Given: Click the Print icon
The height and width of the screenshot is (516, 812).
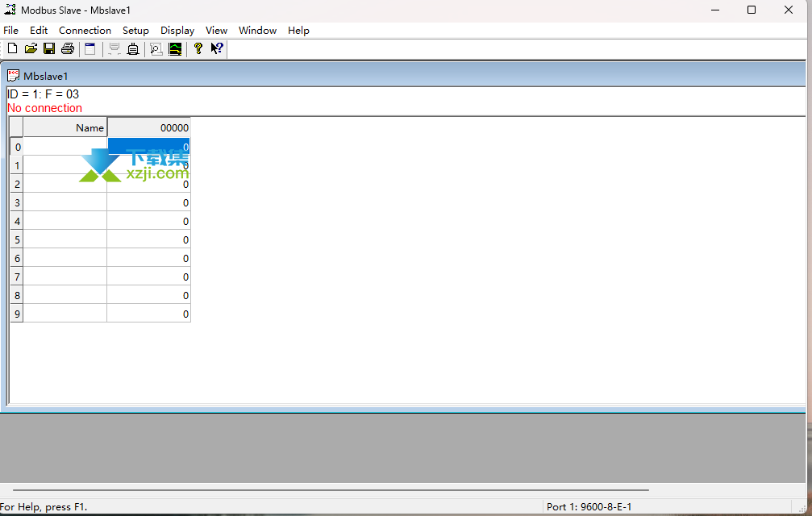Looking at the screenshot, I should (x=67, y=48).
